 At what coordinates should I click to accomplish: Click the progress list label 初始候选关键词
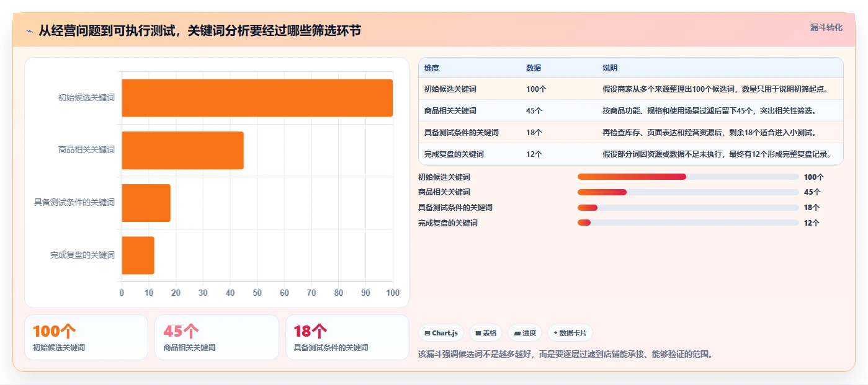(444, 177)
